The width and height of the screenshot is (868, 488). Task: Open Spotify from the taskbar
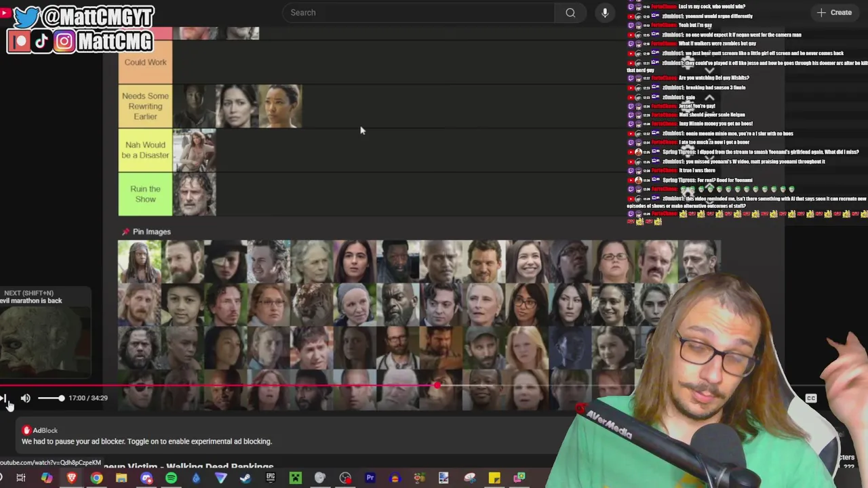point(171,478)
